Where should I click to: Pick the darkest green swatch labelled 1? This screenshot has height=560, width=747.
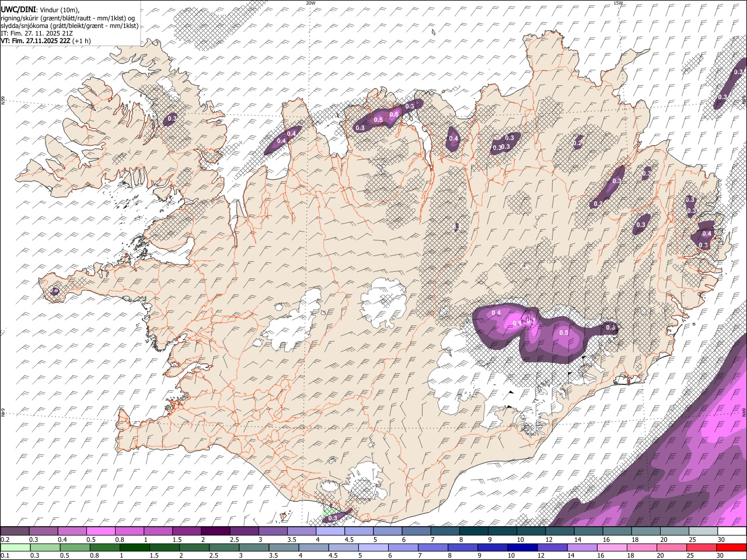coord(134,547)
